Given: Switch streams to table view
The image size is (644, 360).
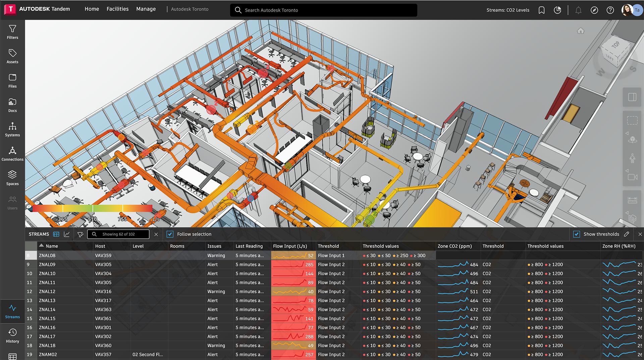Looking at the screenshot, I should click(x=56, y=234).
